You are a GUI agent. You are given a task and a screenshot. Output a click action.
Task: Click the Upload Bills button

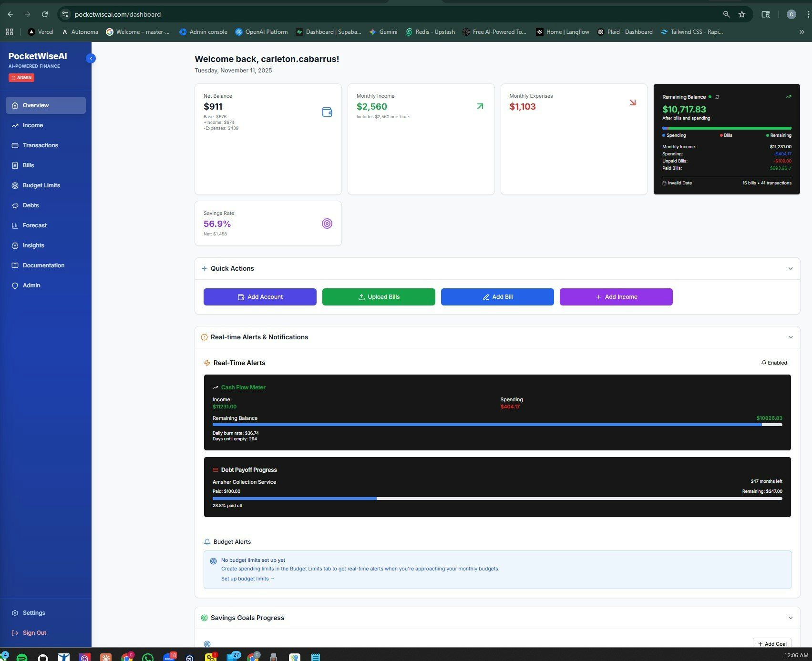pos(379,296)
